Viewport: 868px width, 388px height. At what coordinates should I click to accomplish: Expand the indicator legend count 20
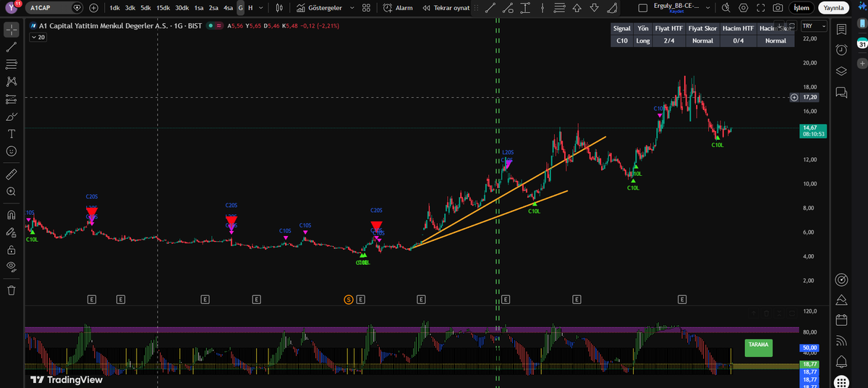pyautogui.click(x=37, y=37)
